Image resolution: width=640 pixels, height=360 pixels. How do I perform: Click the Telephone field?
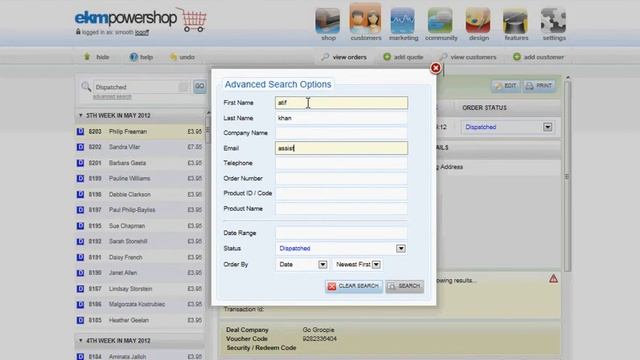click(341, 163)
